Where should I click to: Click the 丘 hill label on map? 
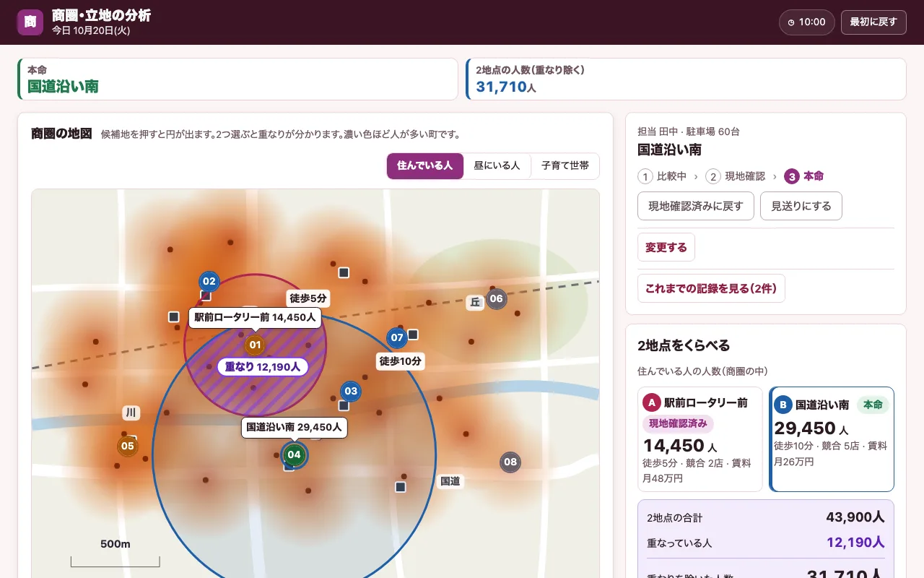[x=475, y=303]
